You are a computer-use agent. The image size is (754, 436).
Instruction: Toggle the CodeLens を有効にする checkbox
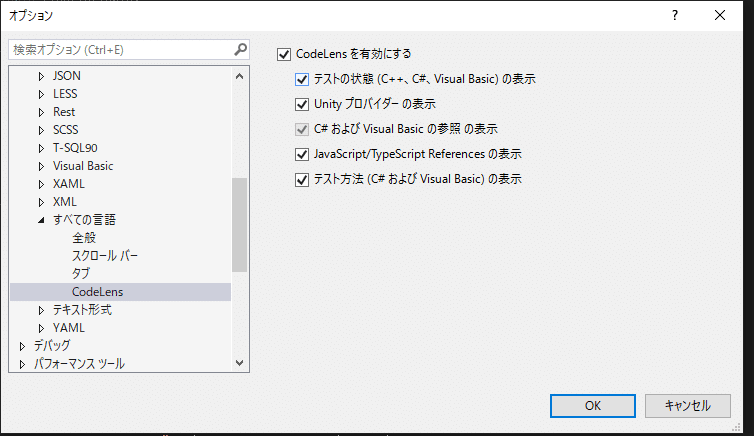[x=284, y=54]
